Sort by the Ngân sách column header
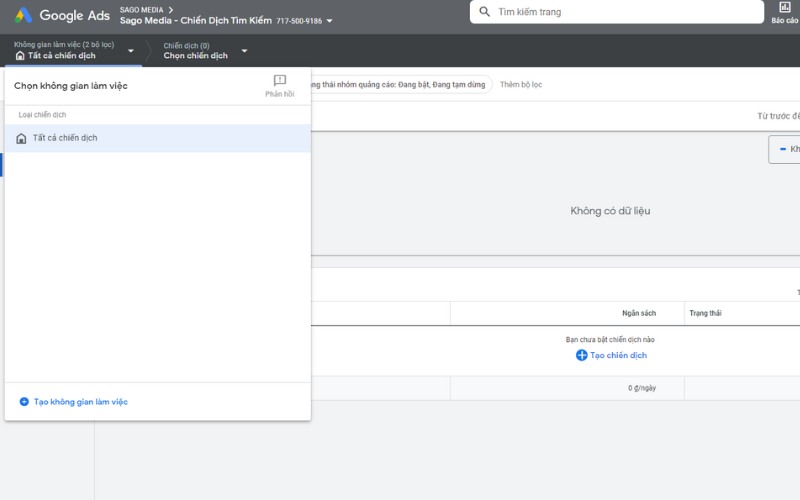This screenshot has width=800, height=500. [638, 313]
